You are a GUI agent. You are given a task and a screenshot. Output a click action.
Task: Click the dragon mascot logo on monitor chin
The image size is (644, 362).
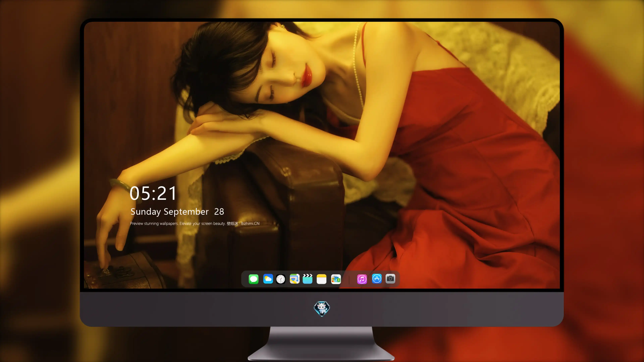coord(322,309)
